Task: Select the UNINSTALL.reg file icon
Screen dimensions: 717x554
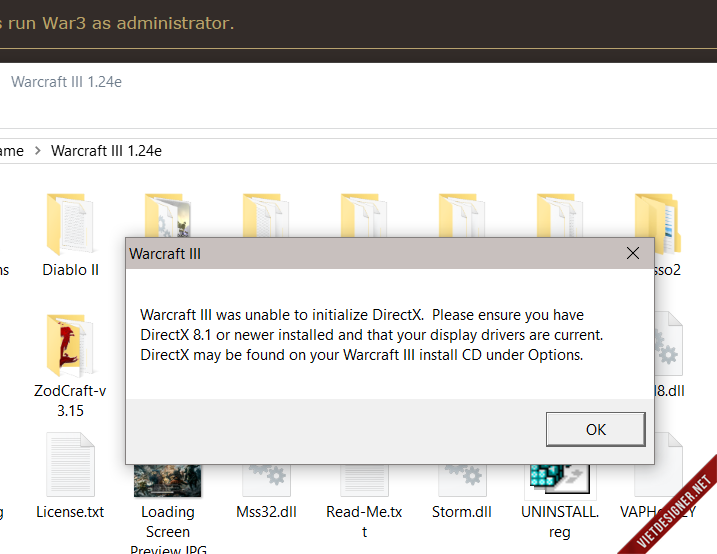Action: [560, 480]
